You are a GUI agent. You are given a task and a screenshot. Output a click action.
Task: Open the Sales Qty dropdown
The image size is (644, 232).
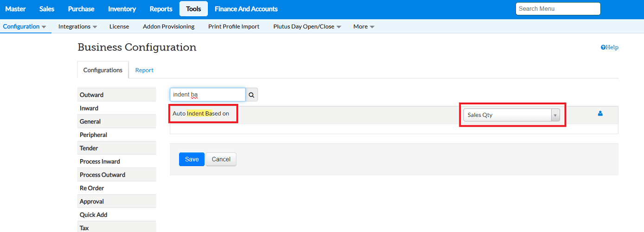(x=511, y=115)
